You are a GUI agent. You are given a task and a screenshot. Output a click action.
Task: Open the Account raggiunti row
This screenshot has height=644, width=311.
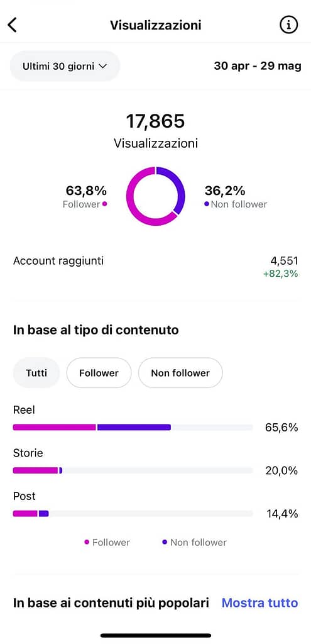tap(156, 267)
